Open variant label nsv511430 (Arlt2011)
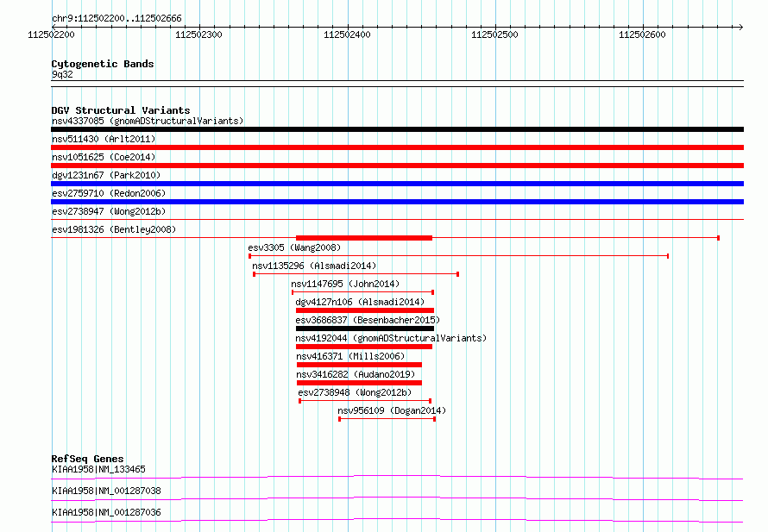768x532 pixels. [x=104, y=139]
